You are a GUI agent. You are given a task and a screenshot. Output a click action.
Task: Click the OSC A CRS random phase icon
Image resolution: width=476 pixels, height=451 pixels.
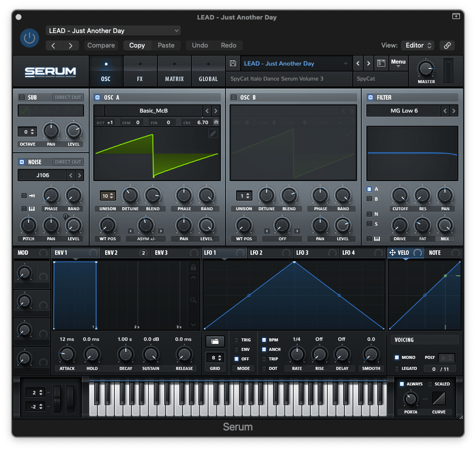point(216,122)
